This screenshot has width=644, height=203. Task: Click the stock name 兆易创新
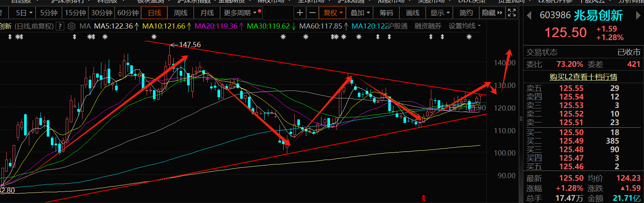(598, 15)
